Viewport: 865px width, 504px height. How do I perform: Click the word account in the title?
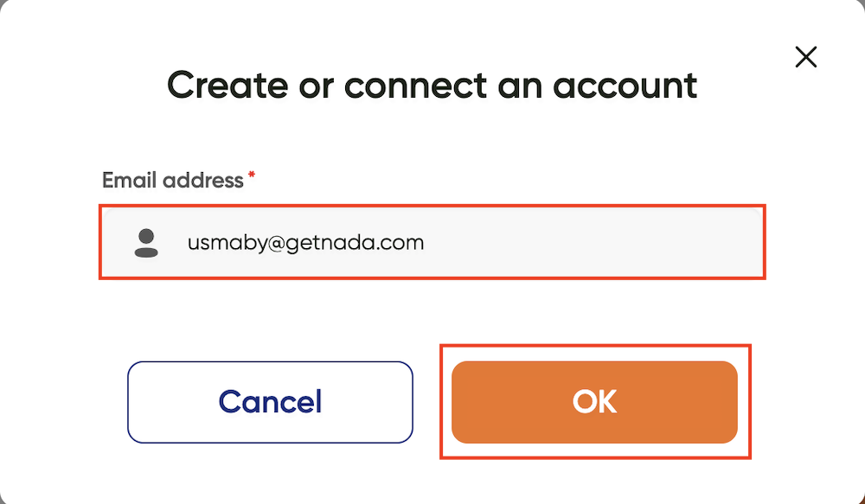tap(625, 86)
